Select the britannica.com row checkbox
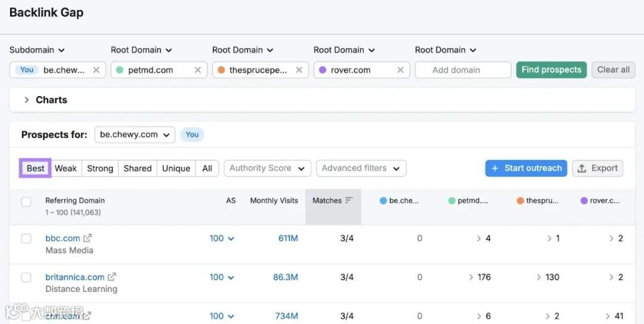This screenshot has width=644, height=324. click(x=26, y=277)
